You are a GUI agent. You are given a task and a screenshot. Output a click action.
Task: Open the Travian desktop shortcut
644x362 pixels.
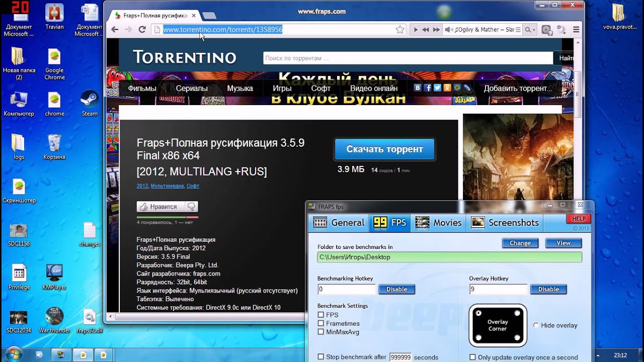click(x=54, y=17)
